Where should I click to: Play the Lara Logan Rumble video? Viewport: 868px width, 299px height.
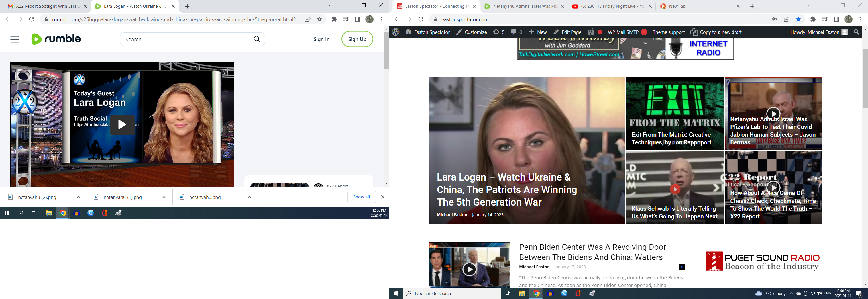tap(122, 125)
